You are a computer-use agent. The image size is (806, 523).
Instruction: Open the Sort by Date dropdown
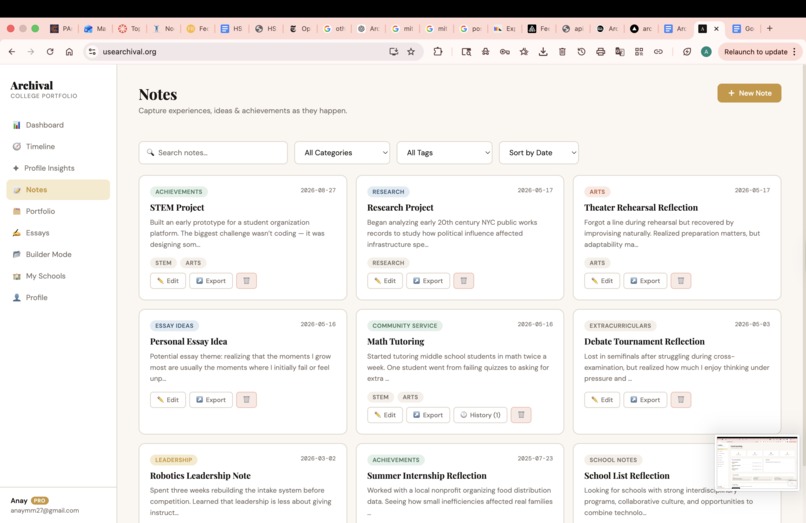(x=539, y=153)
